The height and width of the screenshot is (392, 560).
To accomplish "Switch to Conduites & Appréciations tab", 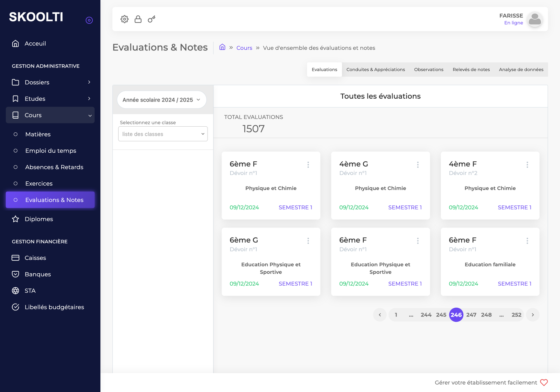I will (x=376, y=70).
